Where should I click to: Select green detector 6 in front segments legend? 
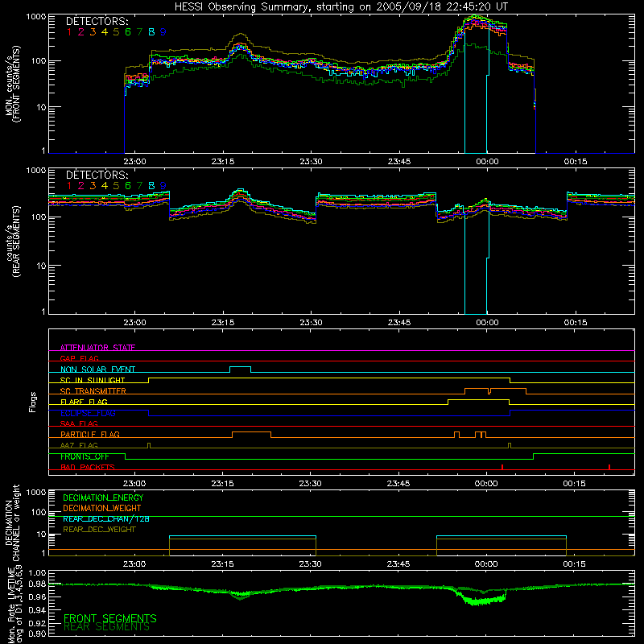point(128,32)
